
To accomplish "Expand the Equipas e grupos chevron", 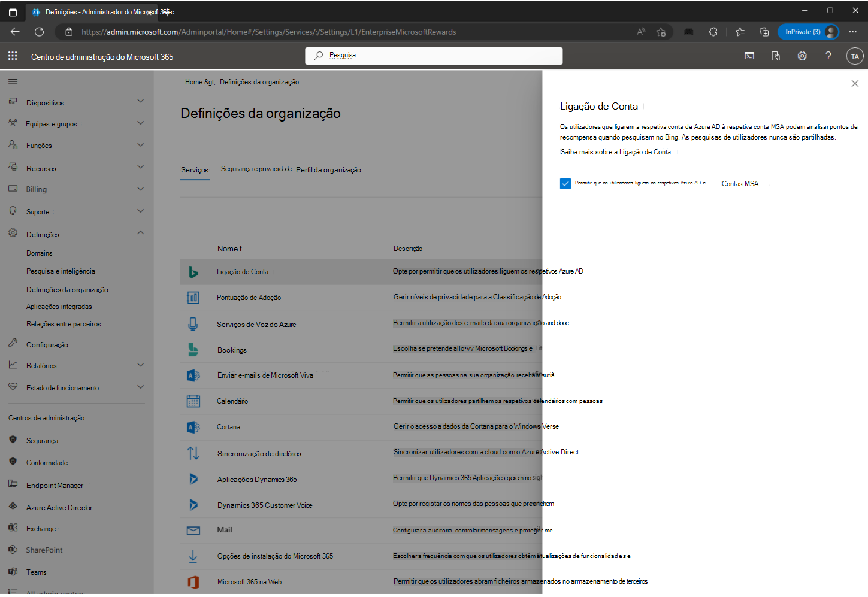I will [140, 123].
